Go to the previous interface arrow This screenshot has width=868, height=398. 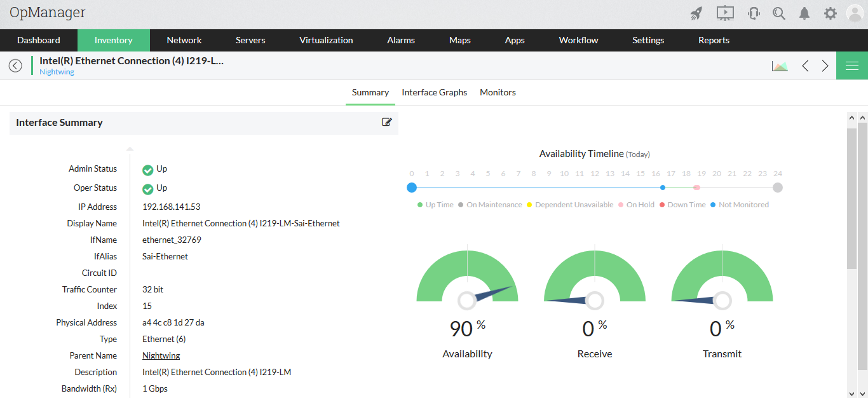click(805, 65)
